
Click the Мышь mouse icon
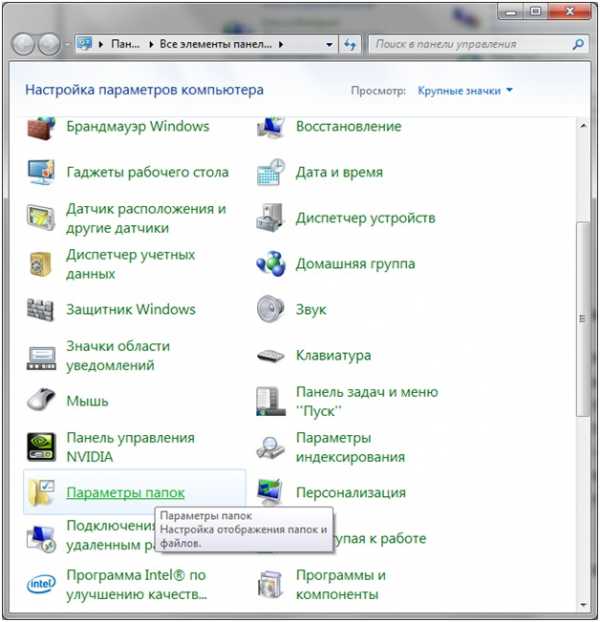[41, 402]
